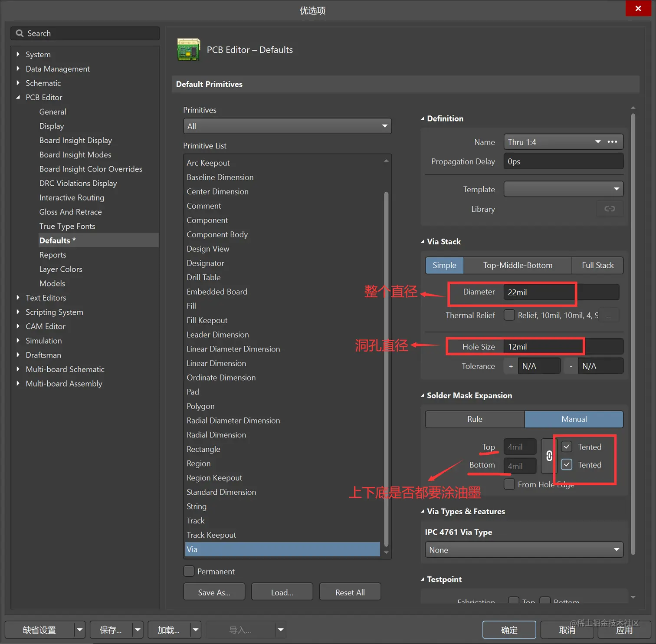Select String in the Primitive List

pyautogui.click(x=282, y=506)
